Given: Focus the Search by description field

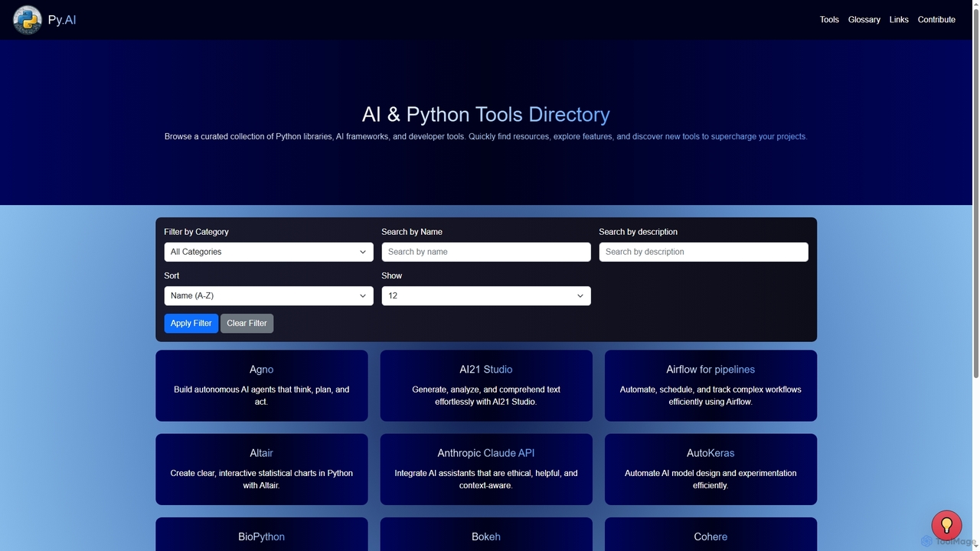Looking at the screenshot, I should coord(704,252).
